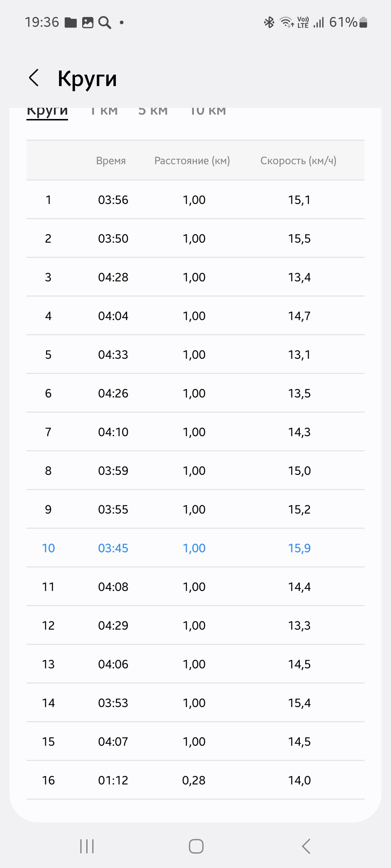This screenshot has width=391, height=868.
Task: Select lap 1 row with time 03:56
Action: [195, 200]
